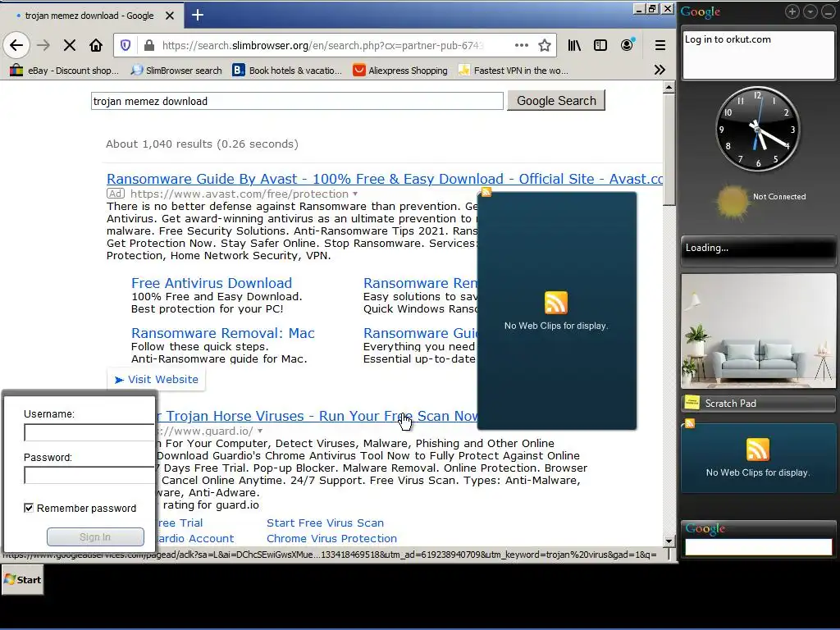Go back with the browser back arrow
This screenshot has width=840, height=630.
[16, 46]
